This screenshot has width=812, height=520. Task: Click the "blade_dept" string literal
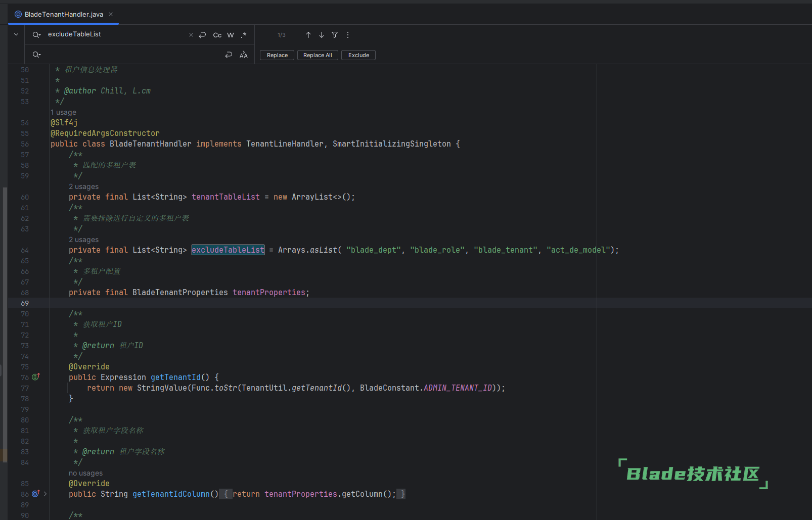374,250
